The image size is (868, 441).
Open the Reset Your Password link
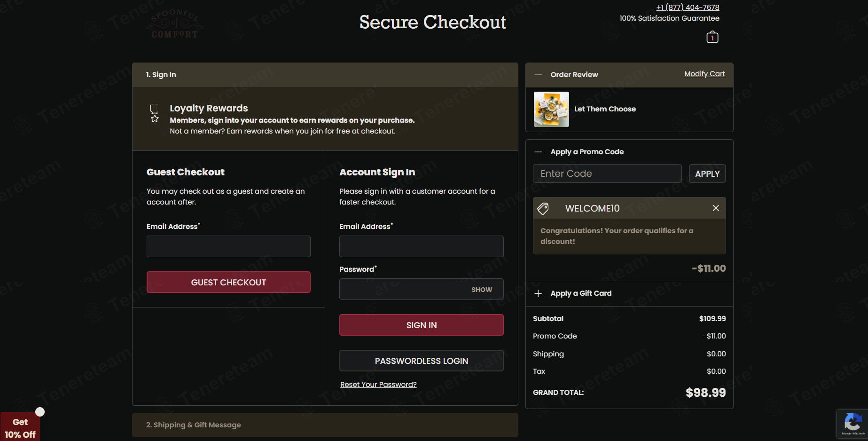click(378, 385)
